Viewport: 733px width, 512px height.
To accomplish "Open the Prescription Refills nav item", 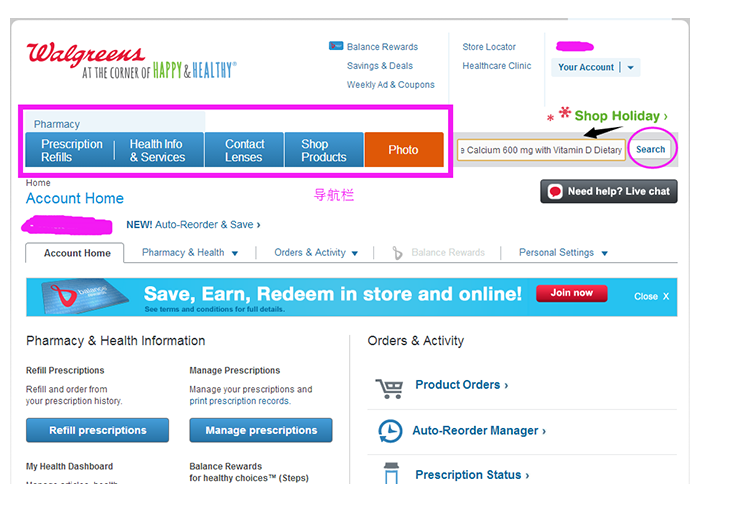I will [x=72, y=150].
